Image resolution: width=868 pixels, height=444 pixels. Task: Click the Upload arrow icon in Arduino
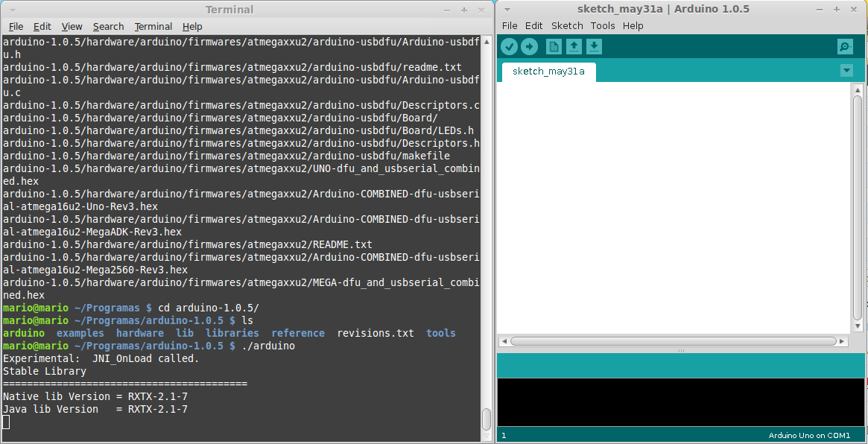click(x=529, y=47)
